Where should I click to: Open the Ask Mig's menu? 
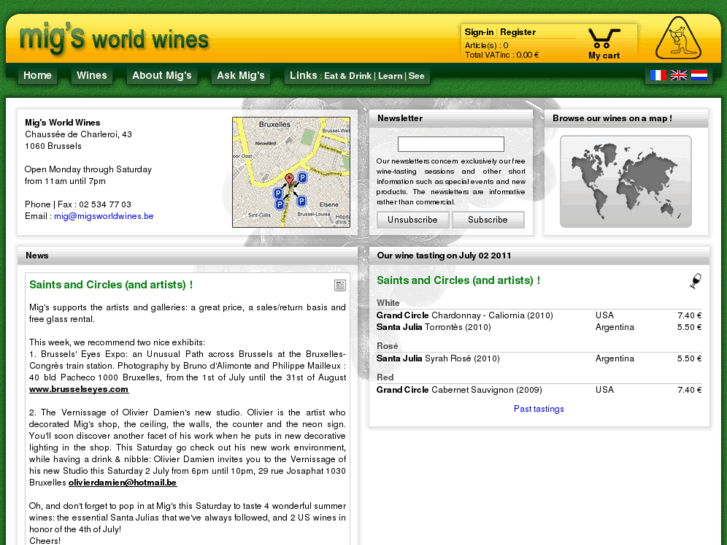[x=241, y=76]
